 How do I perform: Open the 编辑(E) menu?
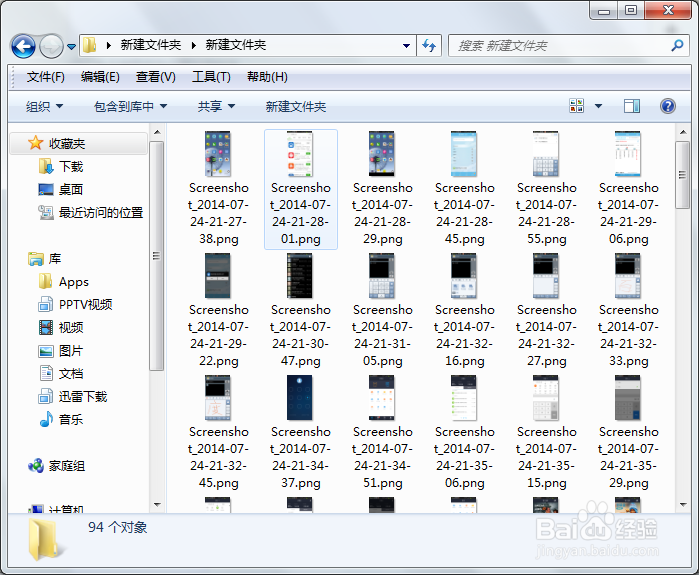click(100, 77)
